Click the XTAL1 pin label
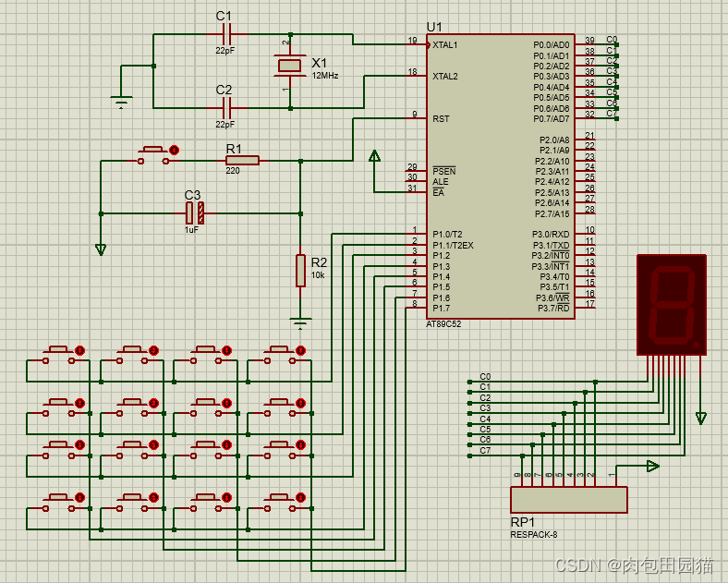The width and height of the screenshot is (728, 583). click(x=444, y=45)
